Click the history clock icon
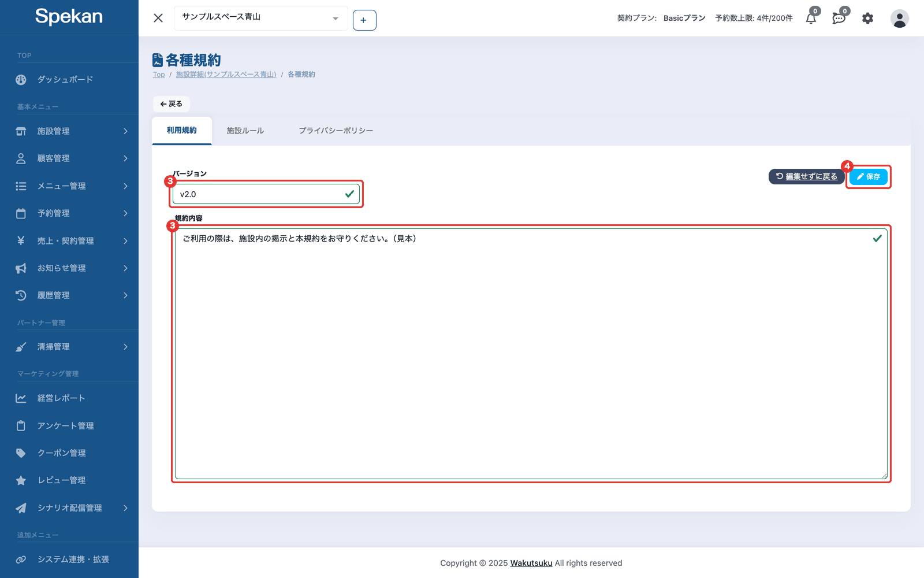This screenshot has height=578, width=924. click(21, 295)
